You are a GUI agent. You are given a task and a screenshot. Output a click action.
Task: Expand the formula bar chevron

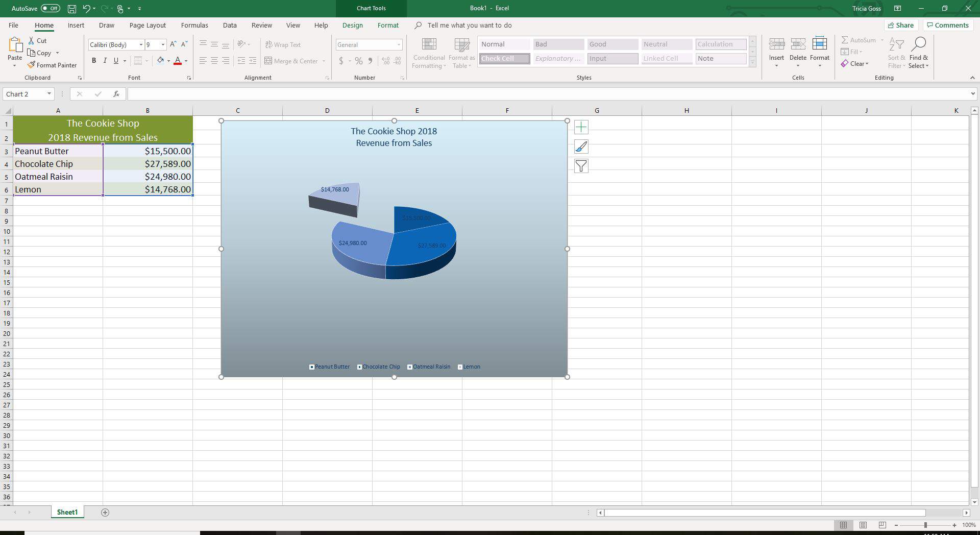pyautogui.click(x=972, y=94)
